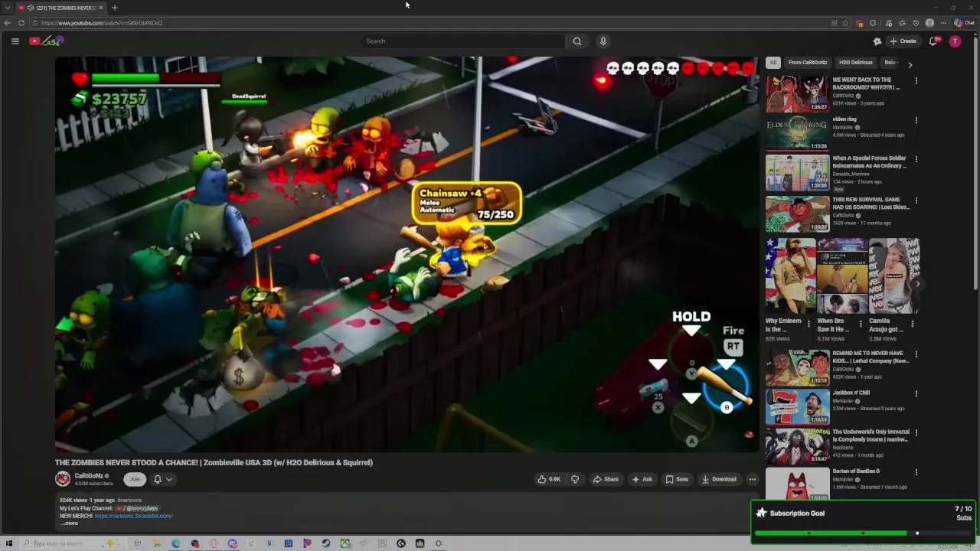The height and width of the screenshot is (551, 980).
Task: Go back in browser history
Action: [x=8, y=23]
